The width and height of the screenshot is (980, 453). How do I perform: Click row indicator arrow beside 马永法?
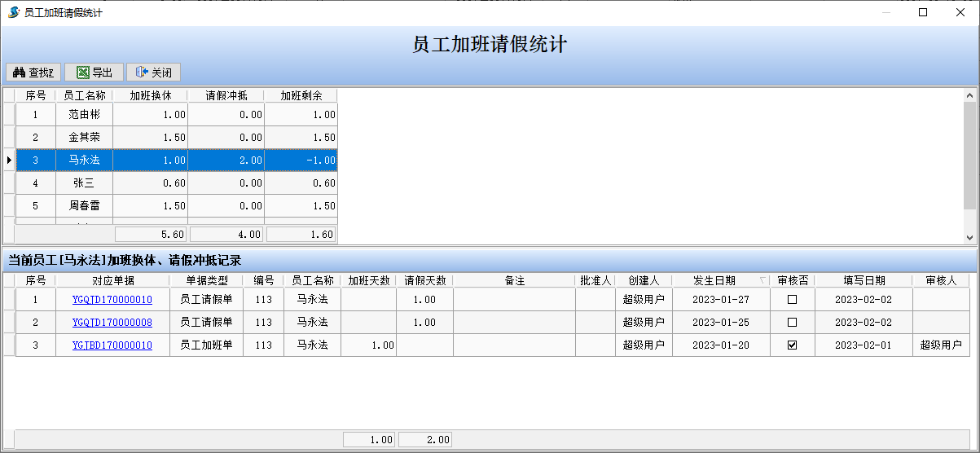tap(9, 161)
